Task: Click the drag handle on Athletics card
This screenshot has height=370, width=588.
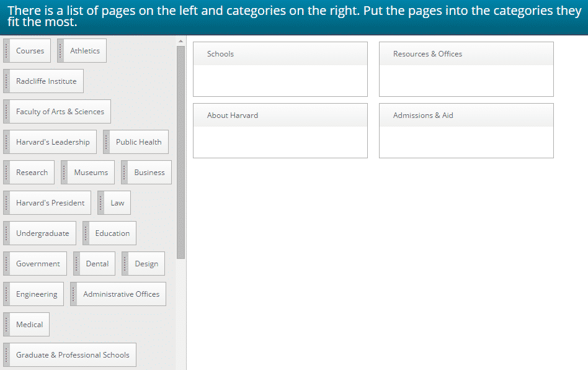Action: tap(61, 51)
